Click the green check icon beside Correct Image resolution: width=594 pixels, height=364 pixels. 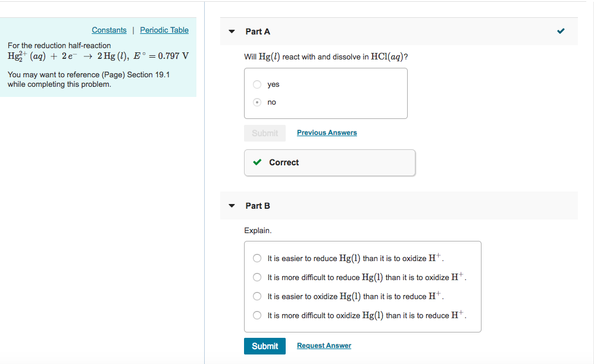pyautogui.click(x=257, y=162)
